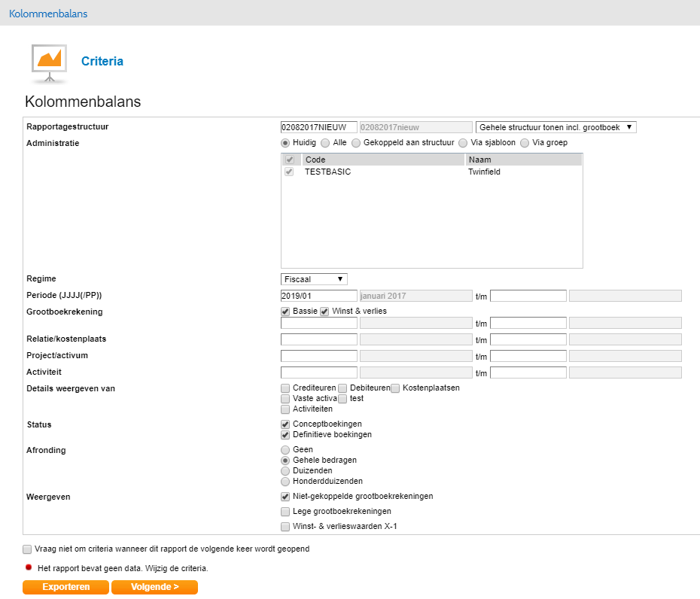Viewport: 700px width, 599px height.
Task: Select the TESTBASIC administration row
Action: [328, 172]
